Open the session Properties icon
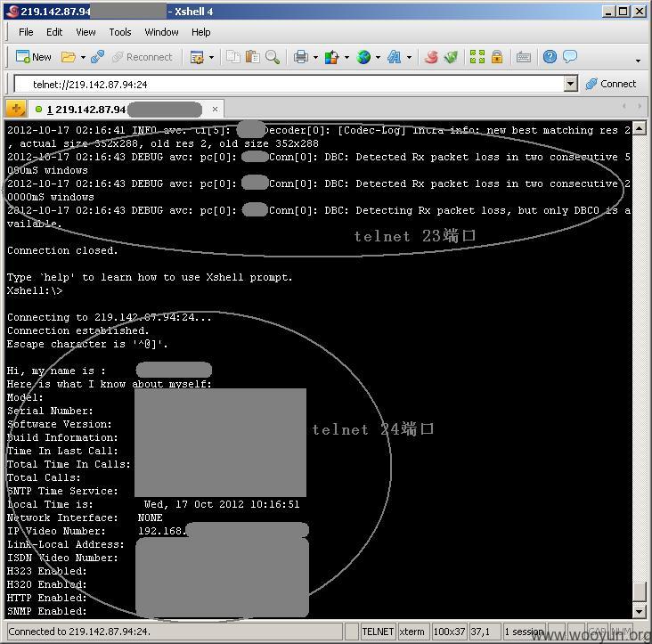The height and width of the screenshot is (644, 652). [197, 57]
